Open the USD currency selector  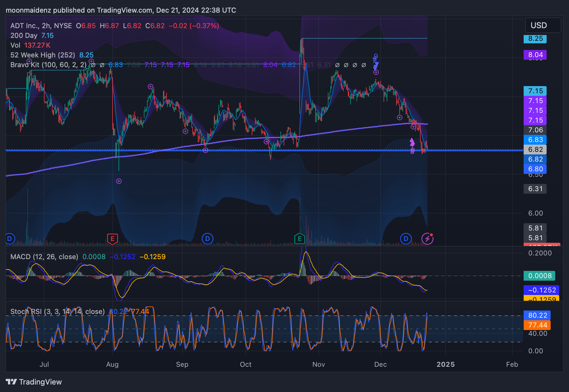point(543,25)
